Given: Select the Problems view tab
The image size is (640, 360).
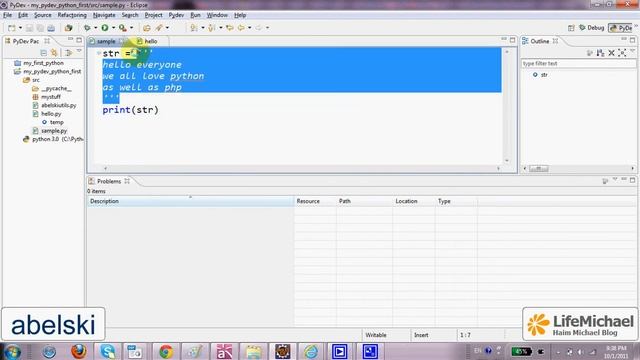Looking at the screenshot, I should click(109, 181).
